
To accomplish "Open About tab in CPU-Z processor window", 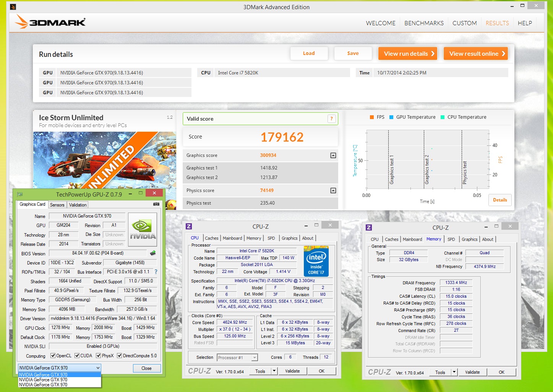I will point(308,238).
